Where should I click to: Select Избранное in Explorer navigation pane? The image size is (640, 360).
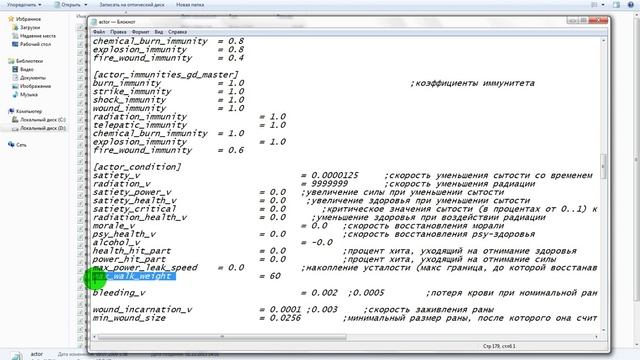point(28,19)
